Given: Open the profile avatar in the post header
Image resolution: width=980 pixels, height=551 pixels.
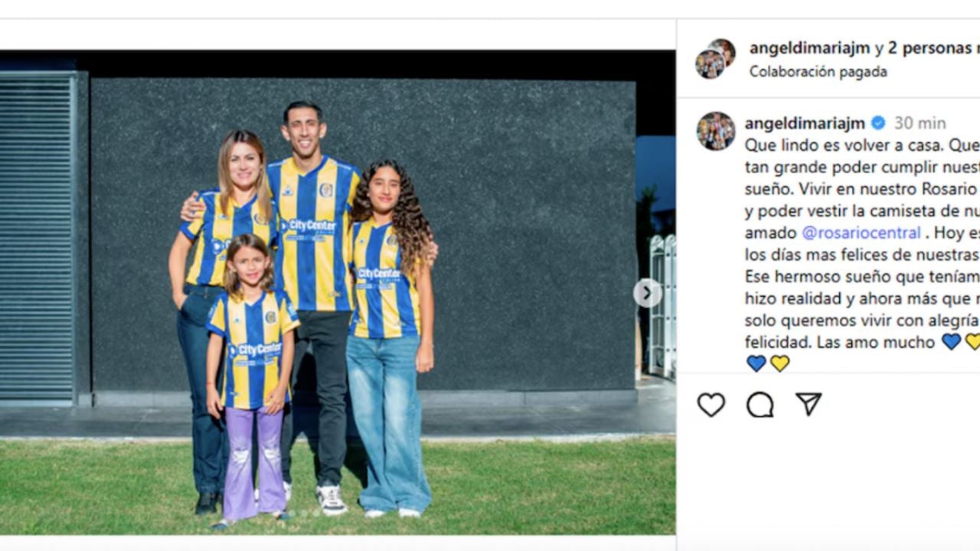Looking at the screenshot, I should pos(715,58).
